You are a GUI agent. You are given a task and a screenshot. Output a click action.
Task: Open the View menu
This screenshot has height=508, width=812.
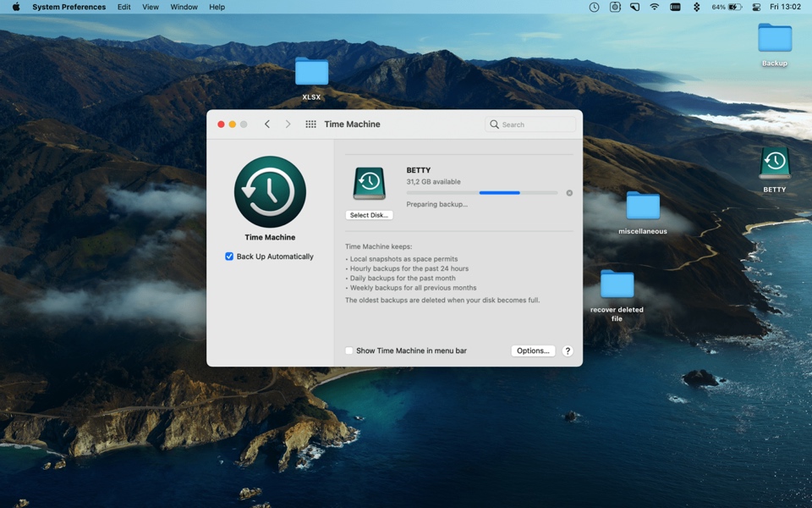pyautogui.click(x=151, y=7)
